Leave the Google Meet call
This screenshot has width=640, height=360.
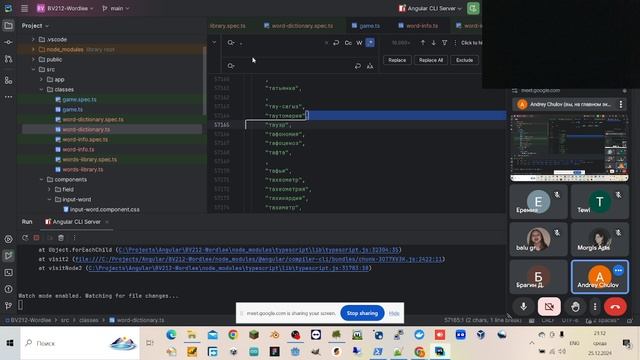tap(616, 307)
